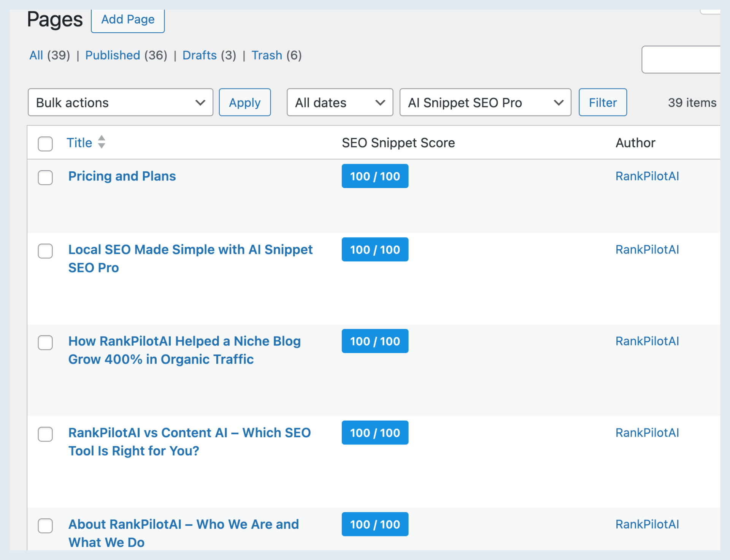
Task: Select checkbox for Local SEO Made Simple page
Action: click(x=45, y=251)
